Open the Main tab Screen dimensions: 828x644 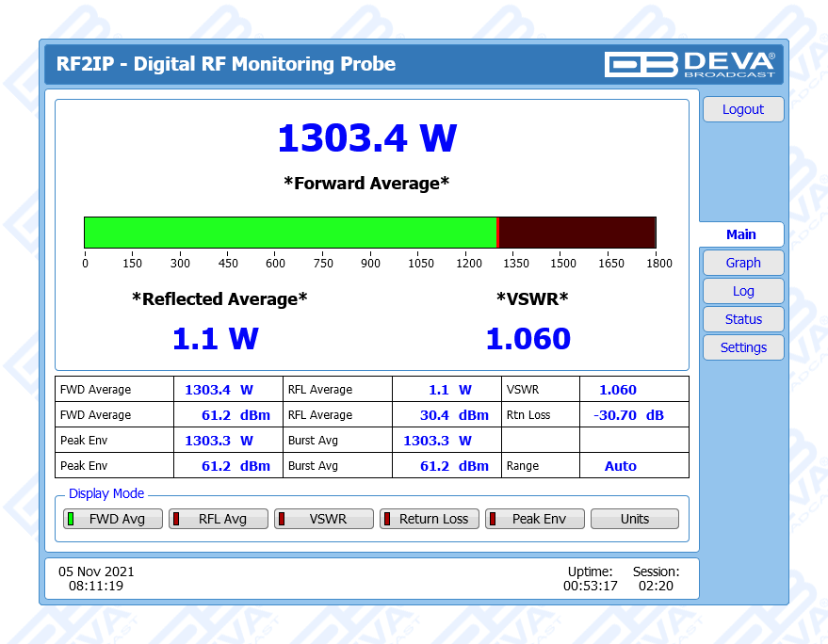740,234
